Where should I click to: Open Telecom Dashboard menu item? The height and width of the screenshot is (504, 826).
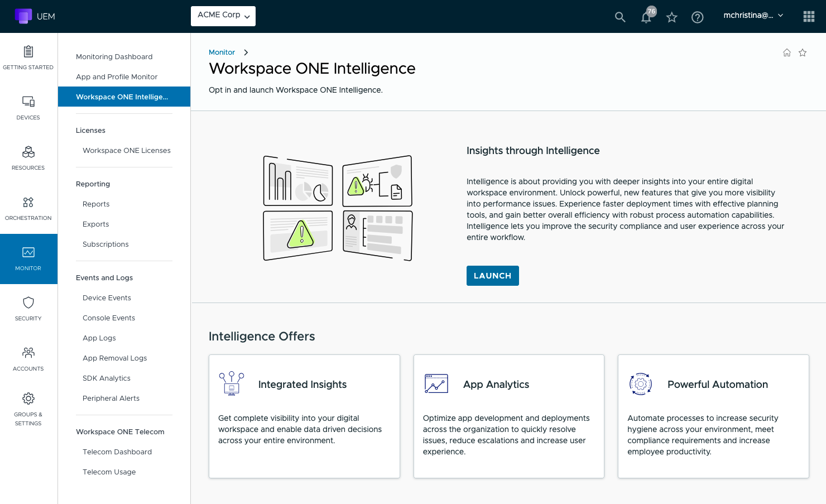(x=117, y=452)
